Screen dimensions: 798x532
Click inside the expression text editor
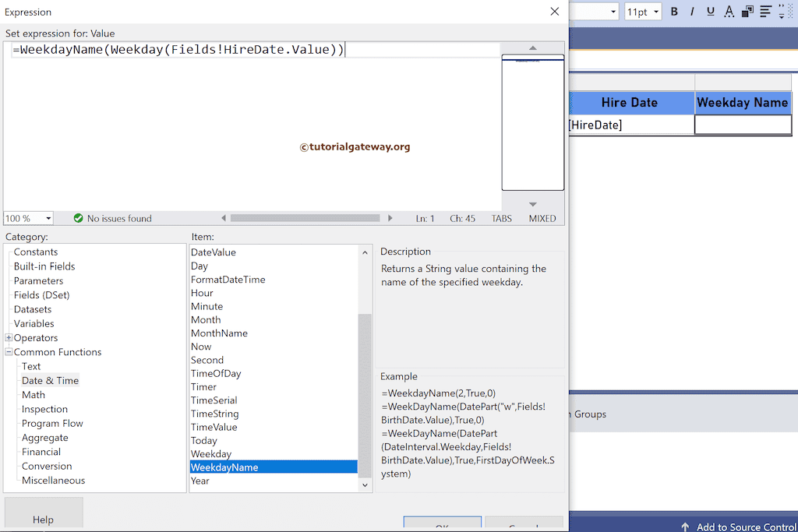click(x=252, y=127)
